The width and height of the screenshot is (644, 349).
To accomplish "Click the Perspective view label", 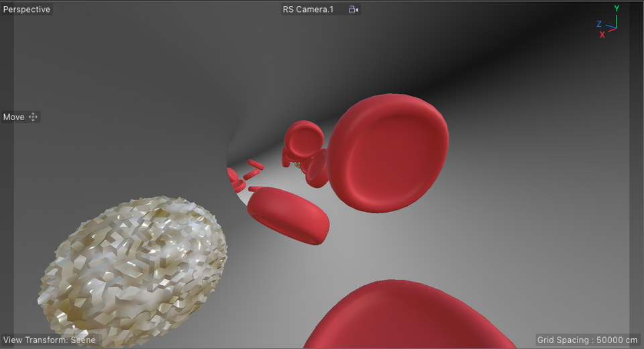I will coord(27,9).
